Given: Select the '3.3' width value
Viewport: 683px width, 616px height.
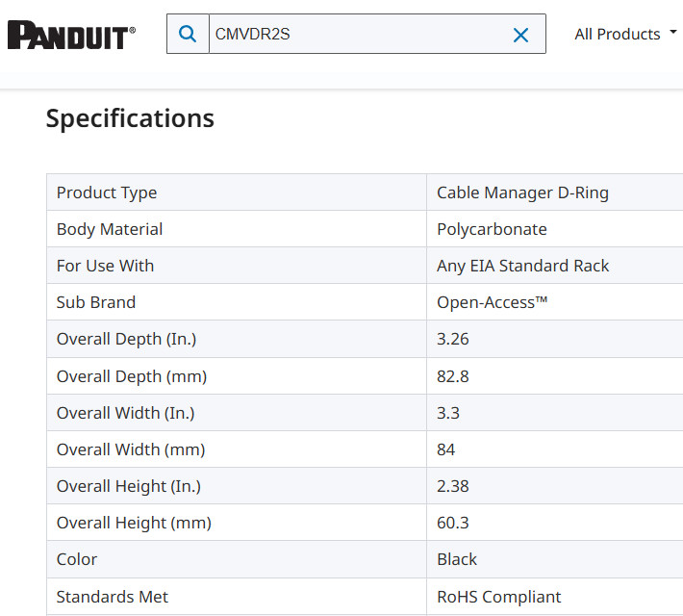Looking at the screenshot, I should point(447,413).
